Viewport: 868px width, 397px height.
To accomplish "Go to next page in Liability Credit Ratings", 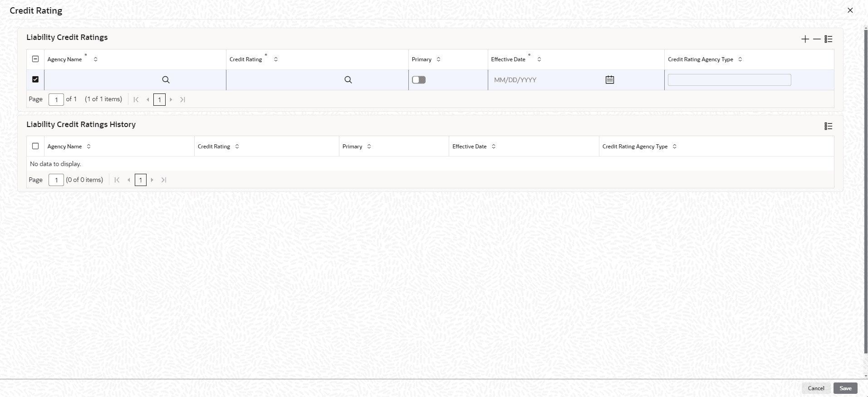I will [x=171, y=99].
